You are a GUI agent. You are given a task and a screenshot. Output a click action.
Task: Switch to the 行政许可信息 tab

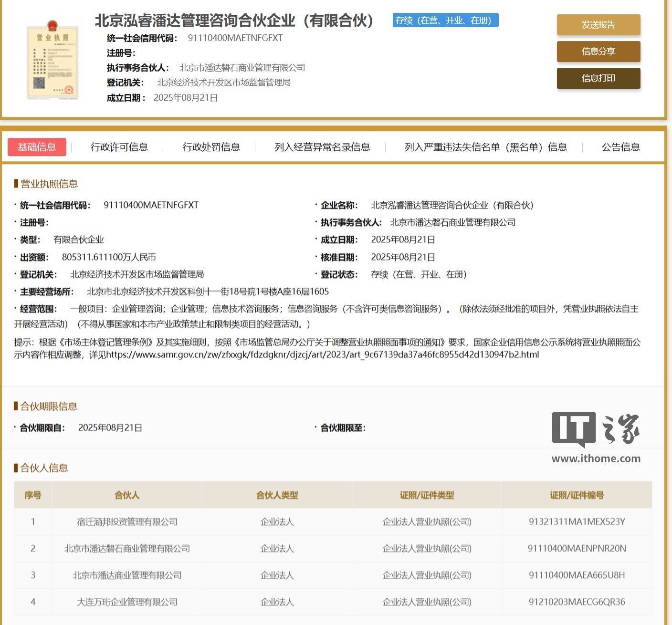(120, 147)
